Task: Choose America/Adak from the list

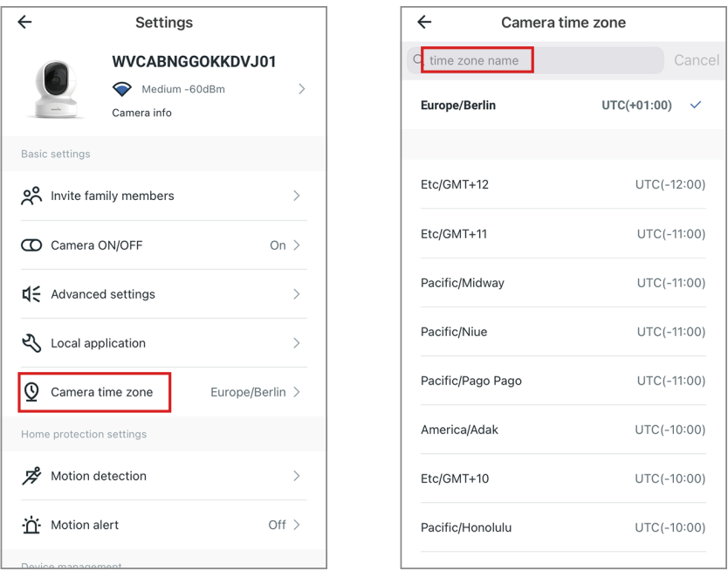Action: [561, 430]
